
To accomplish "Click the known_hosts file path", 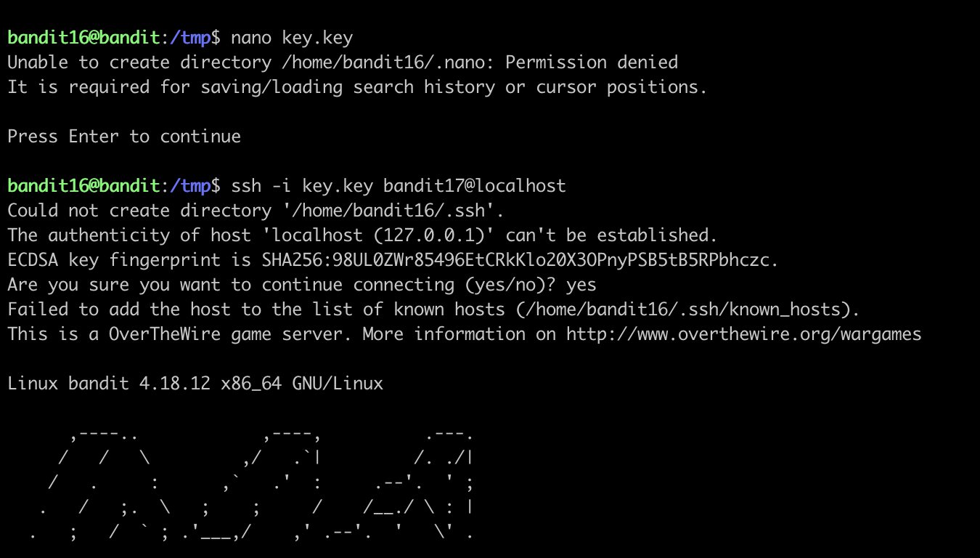I will (687, 310).
